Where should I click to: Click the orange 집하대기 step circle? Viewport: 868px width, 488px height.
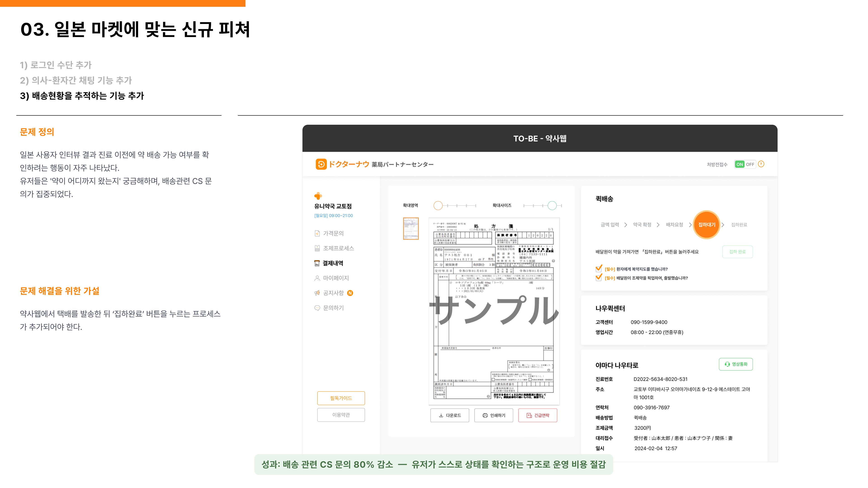coord(707,225)
